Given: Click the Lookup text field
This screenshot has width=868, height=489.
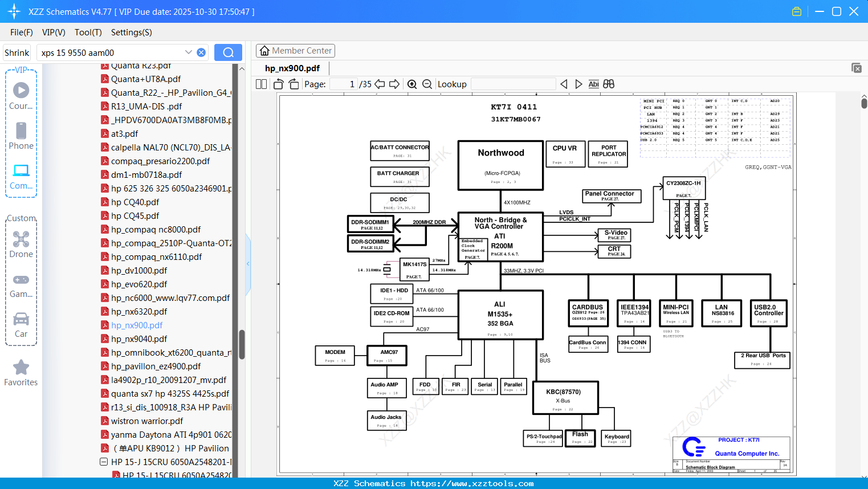Looking at the screenshot, I should pos(513,84).
